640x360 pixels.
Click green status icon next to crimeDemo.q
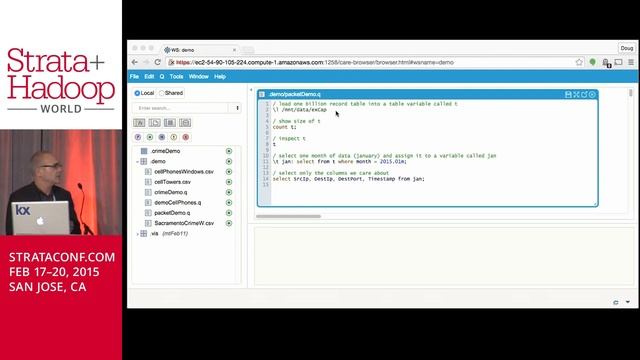click(229, 192)
